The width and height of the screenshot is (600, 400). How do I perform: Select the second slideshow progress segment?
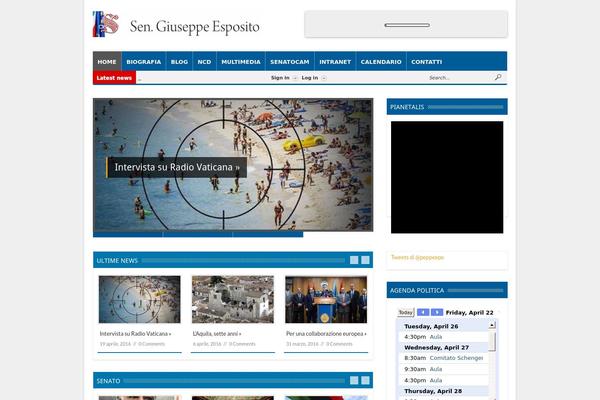[197, 234]
